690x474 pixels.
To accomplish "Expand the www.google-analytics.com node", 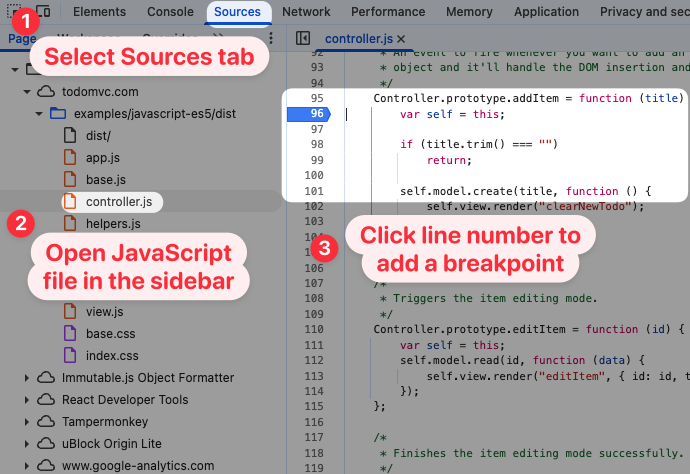I will [x=27, y=466].
